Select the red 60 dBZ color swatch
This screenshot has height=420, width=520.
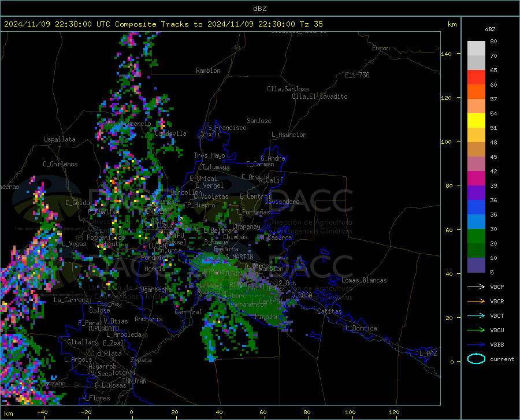point(476,77)
